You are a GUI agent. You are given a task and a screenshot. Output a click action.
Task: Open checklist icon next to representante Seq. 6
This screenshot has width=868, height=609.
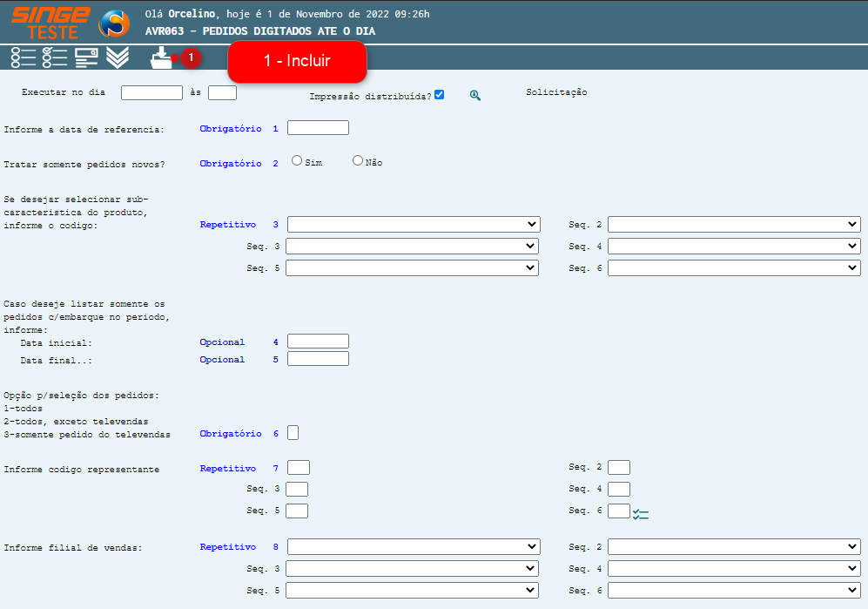coord(641,514)
